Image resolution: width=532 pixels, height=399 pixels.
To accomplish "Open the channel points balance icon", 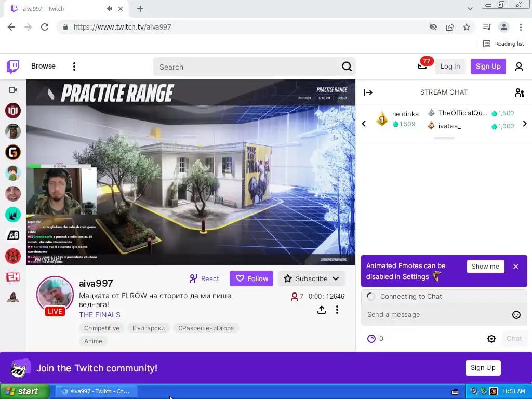I will [x=371, y=339].
